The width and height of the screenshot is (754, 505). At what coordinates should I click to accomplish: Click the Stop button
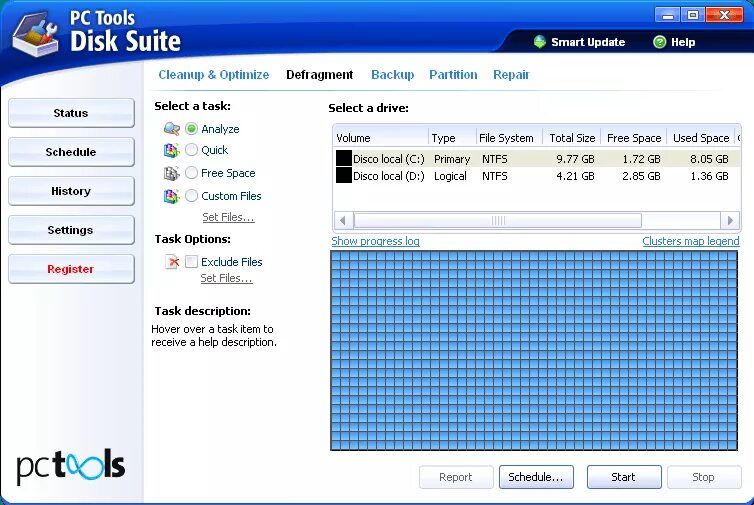[x=704, y=477]
